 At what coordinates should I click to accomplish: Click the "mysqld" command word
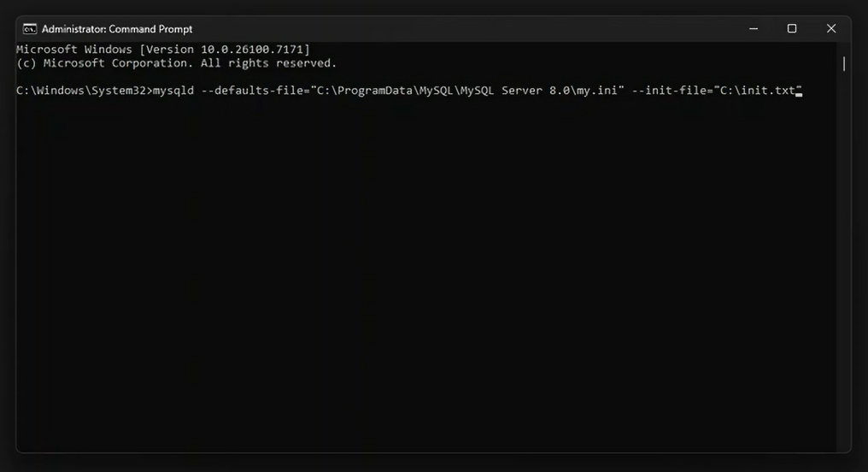[173, 91]
